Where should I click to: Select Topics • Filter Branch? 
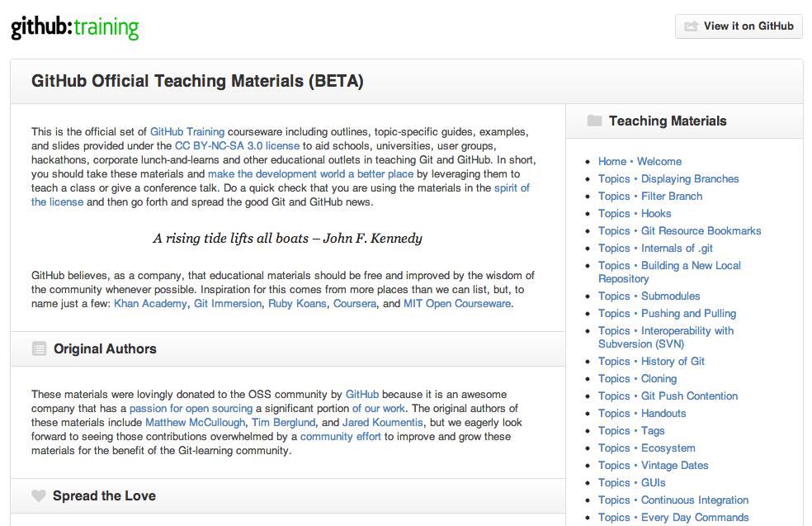point(650,196)
